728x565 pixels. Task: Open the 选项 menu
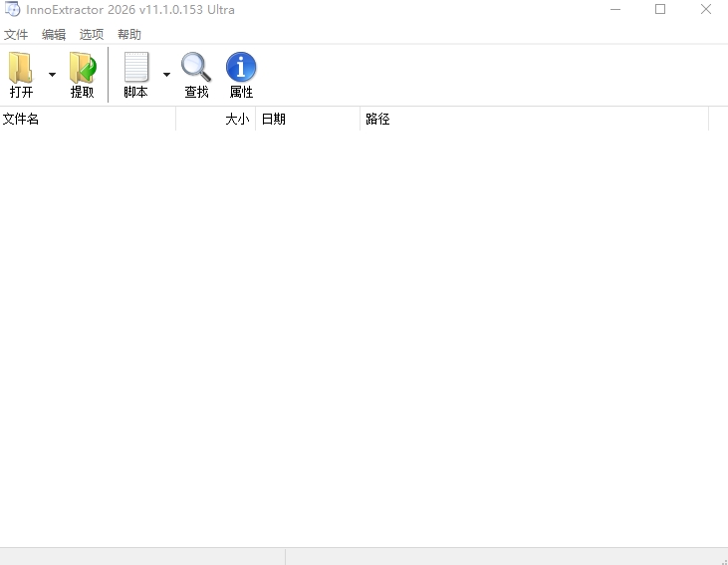tap(92, 35)
